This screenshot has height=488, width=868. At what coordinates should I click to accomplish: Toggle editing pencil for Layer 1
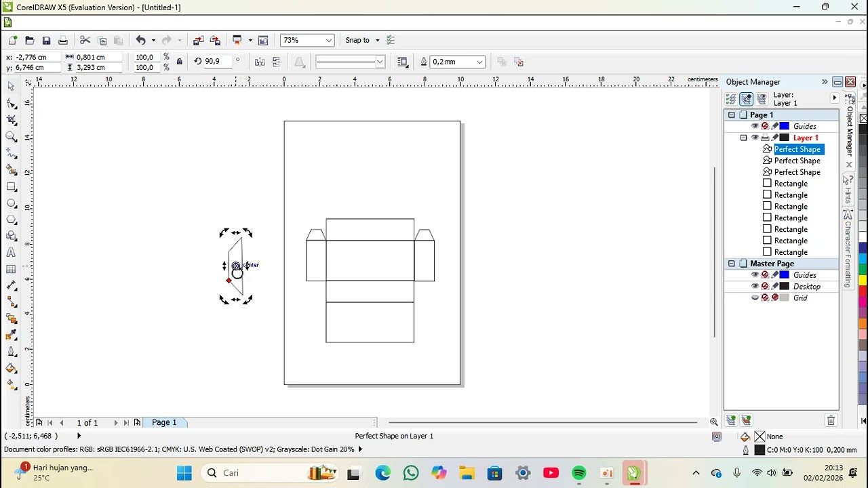tap(775, 138)
